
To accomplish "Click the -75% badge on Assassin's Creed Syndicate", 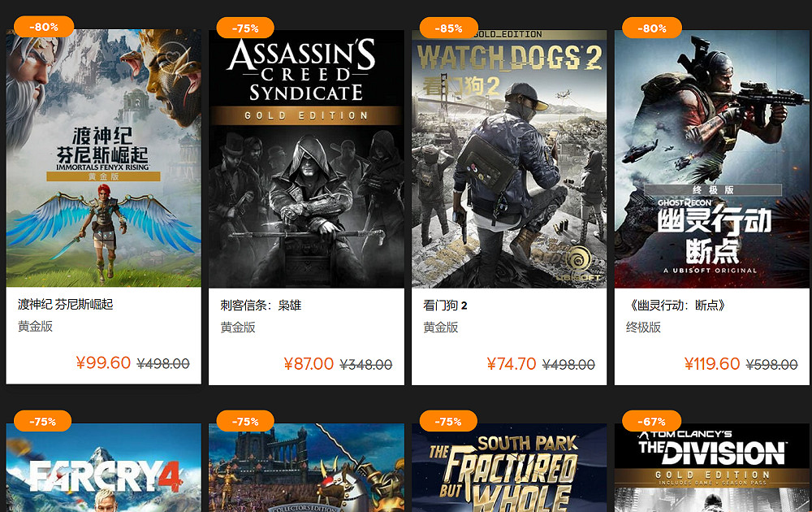I will tap(245, 27).
